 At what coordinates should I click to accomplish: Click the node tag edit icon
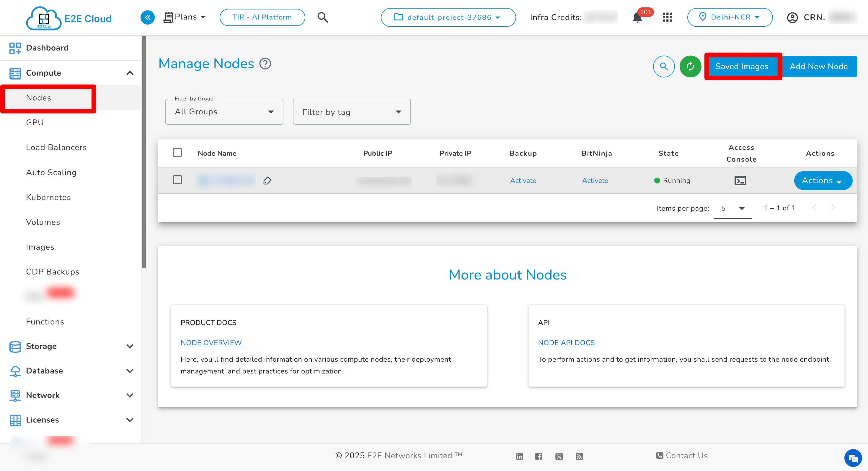tap(267, 181)
